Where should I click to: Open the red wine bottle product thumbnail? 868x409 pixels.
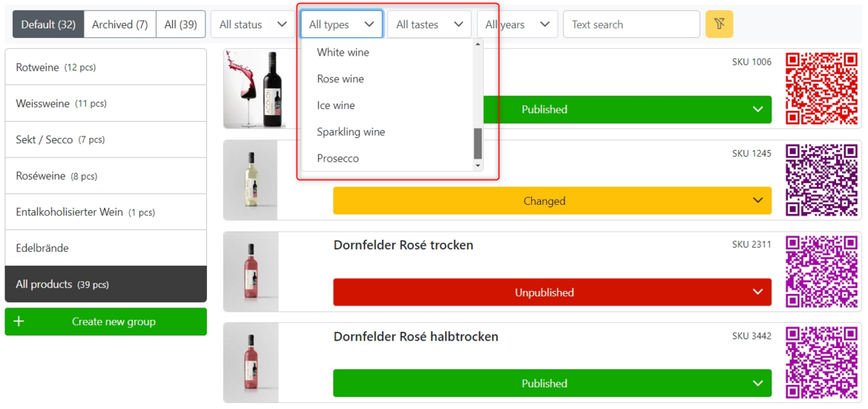[251, 89]
